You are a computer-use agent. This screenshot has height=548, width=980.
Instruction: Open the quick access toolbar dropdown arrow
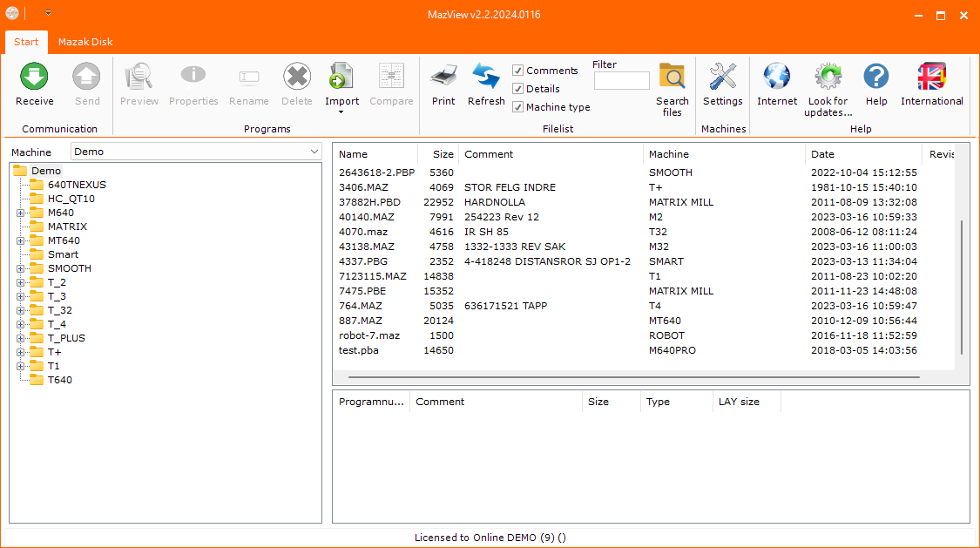48,13
